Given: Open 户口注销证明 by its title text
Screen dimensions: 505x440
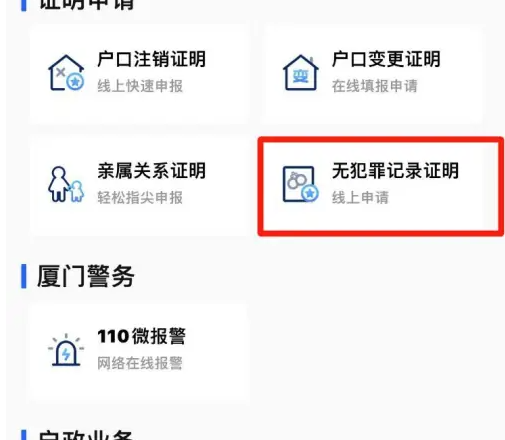Looking at the screenshot, I should click(x=151, y=59).
